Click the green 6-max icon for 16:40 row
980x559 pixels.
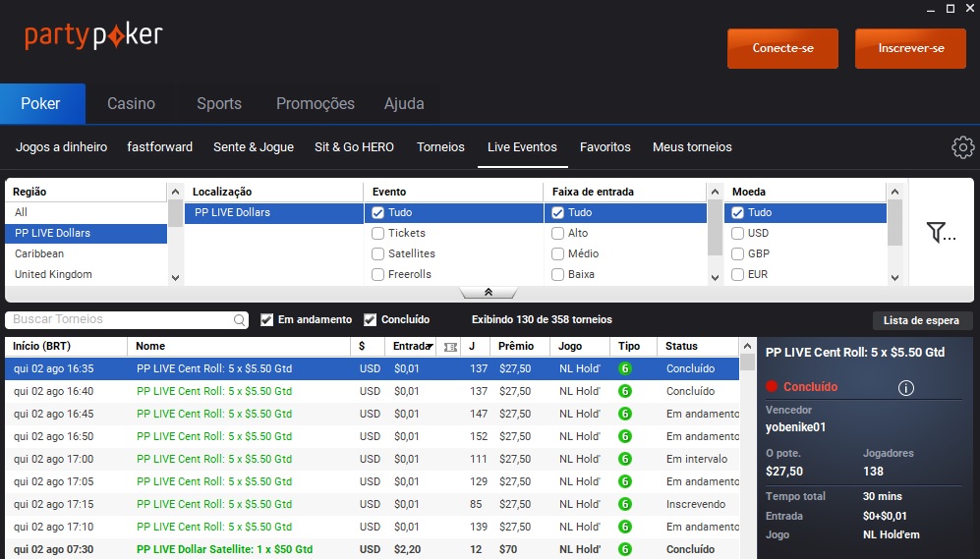[x=624, y=391]
